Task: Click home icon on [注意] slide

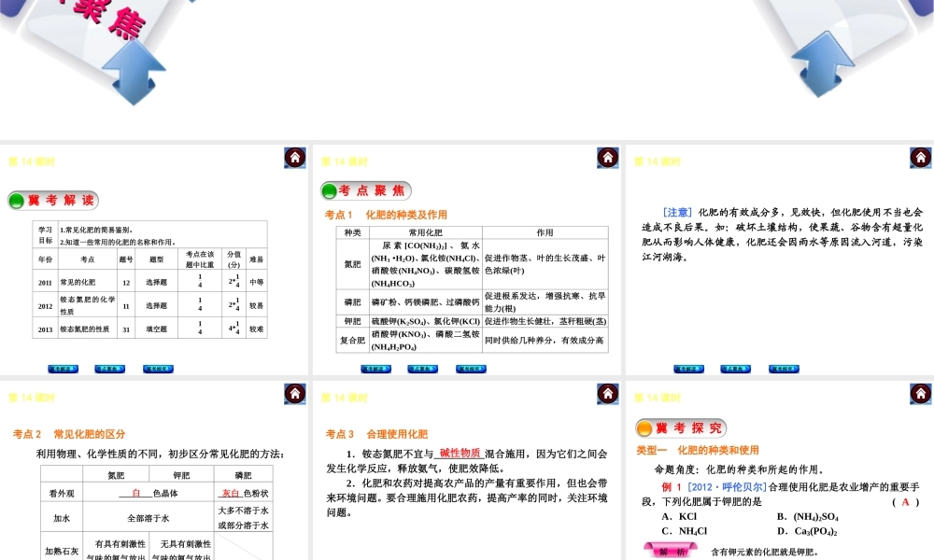Action: click(x=920, y=158)
